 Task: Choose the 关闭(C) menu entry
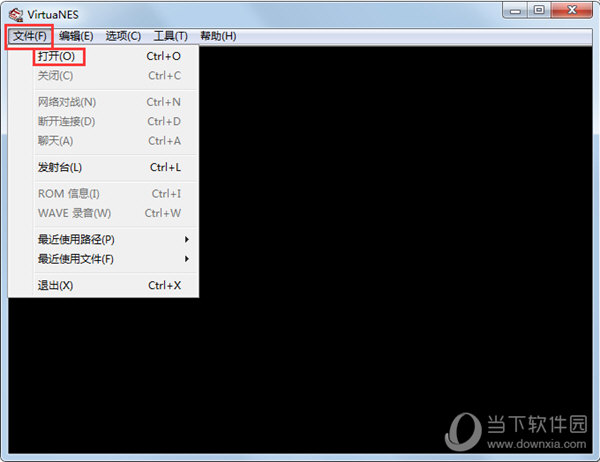coord(56,75)
